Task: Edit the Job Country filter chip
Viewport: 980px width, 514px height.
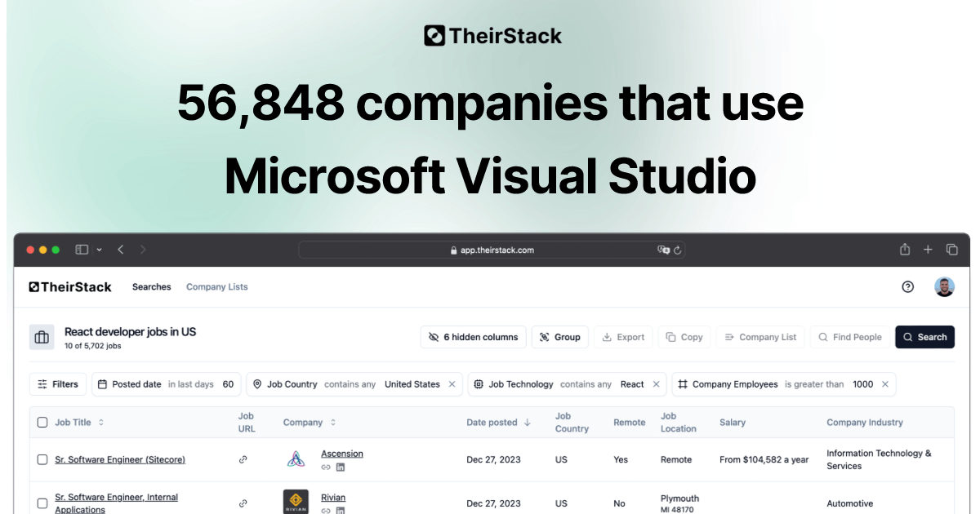Action: pyautogui.click(x=354, y=384)
